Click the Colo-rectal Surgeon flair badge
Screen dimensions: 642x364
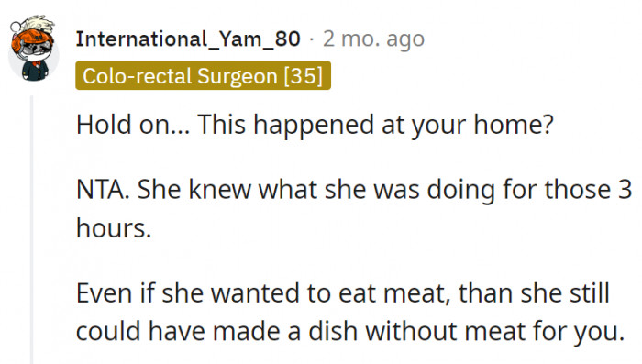(x=203, y=75)
